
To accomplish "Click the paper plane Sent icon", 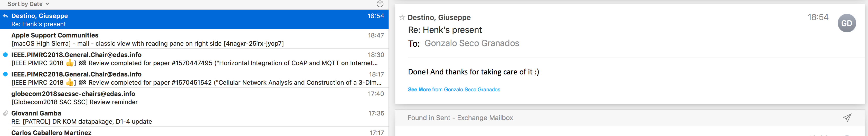I will [x=847, y=118].
